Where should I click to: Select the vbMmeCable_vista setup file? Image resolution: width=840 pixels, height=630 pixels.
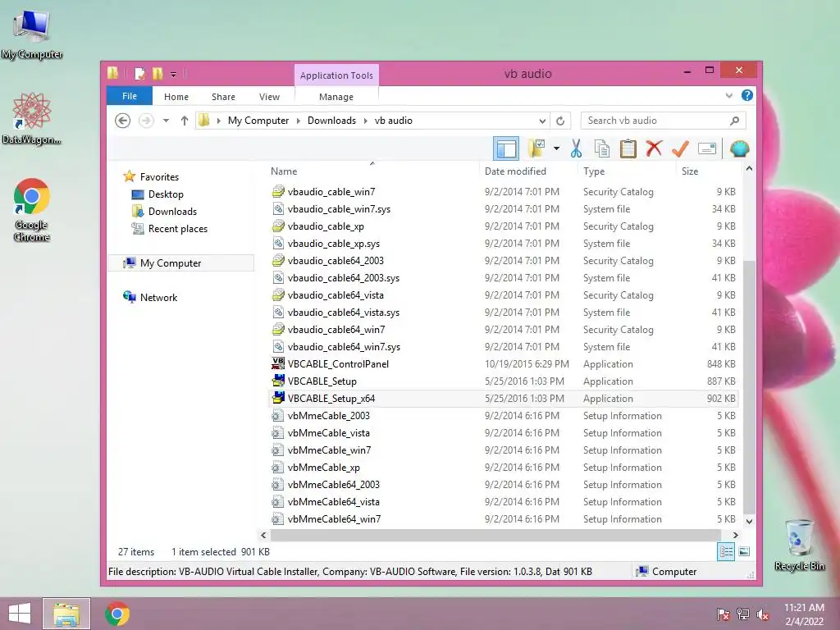click(x=503, y=433)
